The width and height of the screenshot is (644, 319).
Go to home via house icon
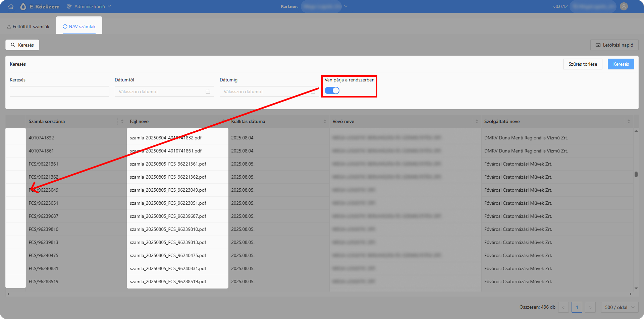[x=11, y=6]
